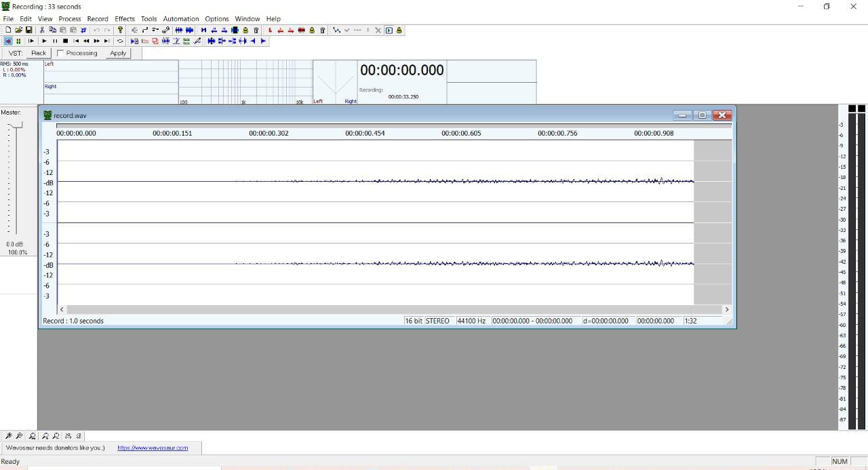The width and height of the screenshot is (868, 470).
Task: Open the Process menu
Action: pyautogui.click(x=69, y=19)
